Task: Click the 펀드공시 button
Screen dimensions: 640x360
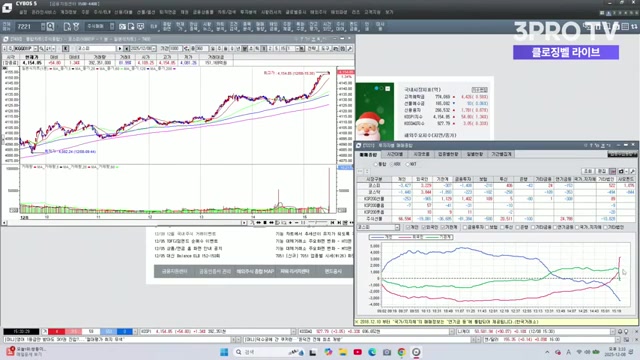Action: 333,271
